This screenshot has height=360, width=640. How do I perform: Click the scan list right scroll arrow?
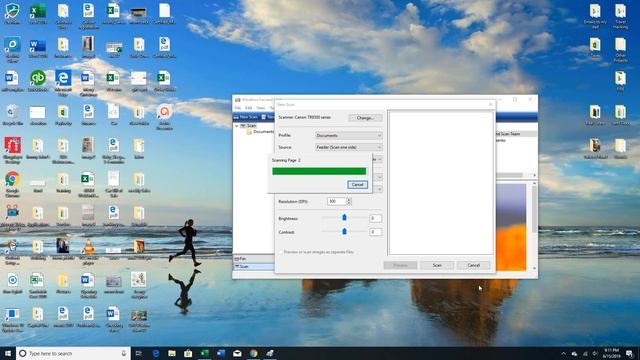[535, 176]
